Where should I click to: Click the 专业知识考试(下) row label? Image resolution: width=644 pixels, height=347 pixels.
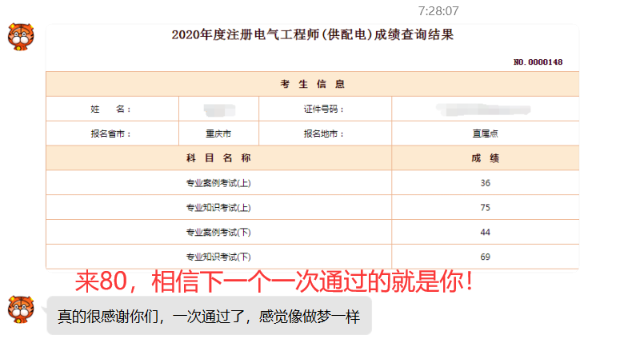(x=218, y=257)
